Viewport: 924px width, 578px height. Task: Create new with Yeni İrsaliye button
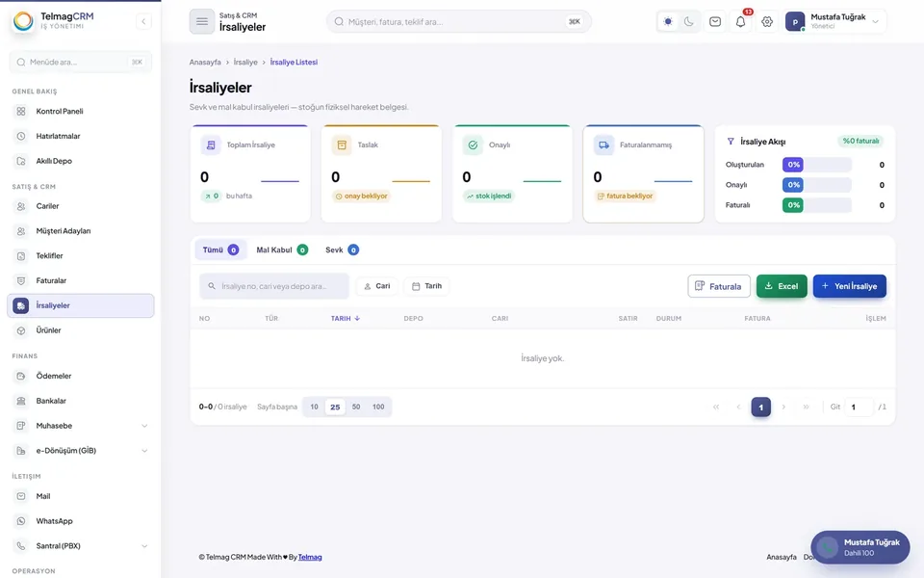pos(849,286)
